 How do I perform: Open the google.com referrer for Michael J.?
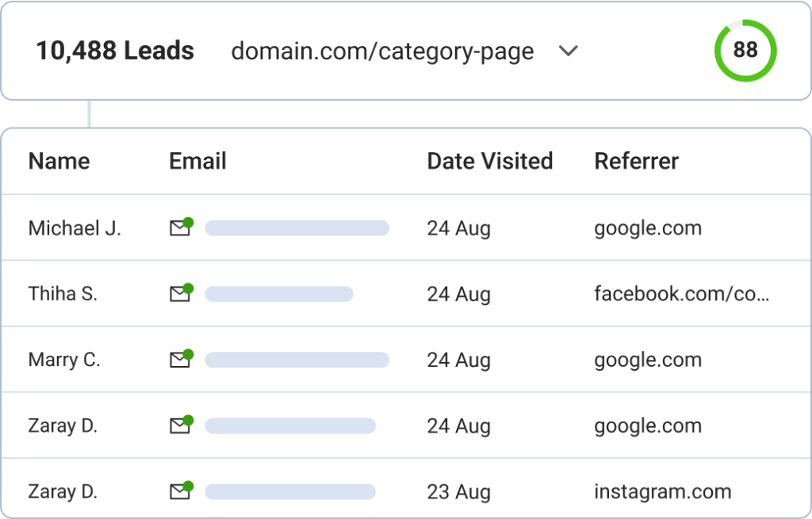point(648,228)
